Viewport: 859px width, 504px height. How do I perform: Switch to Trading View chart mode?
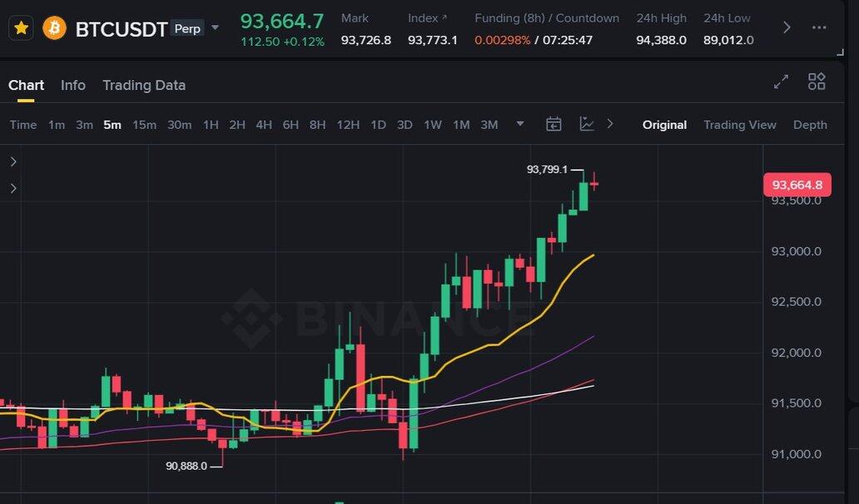point(739,125)
